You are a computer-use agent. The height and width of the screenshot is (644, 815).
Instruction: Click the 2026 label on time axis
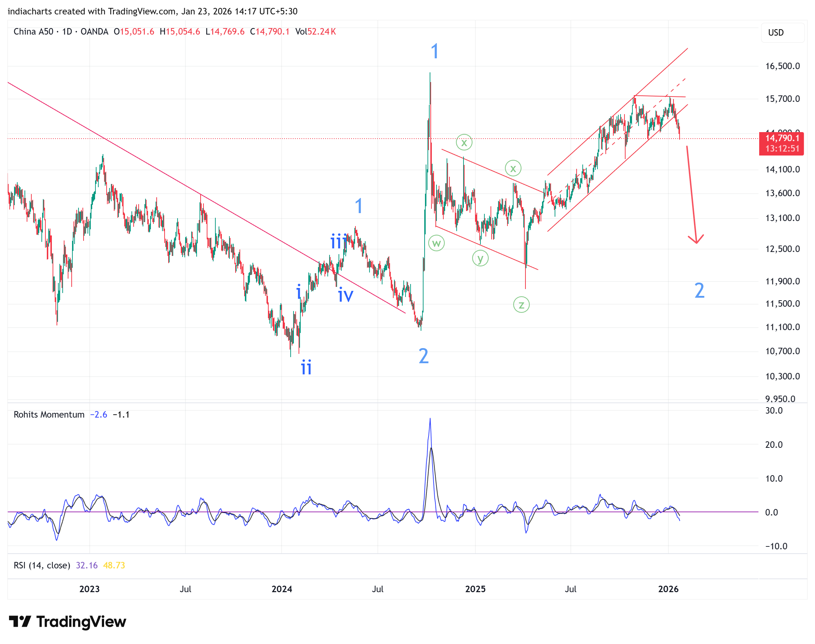click(668, 589)
